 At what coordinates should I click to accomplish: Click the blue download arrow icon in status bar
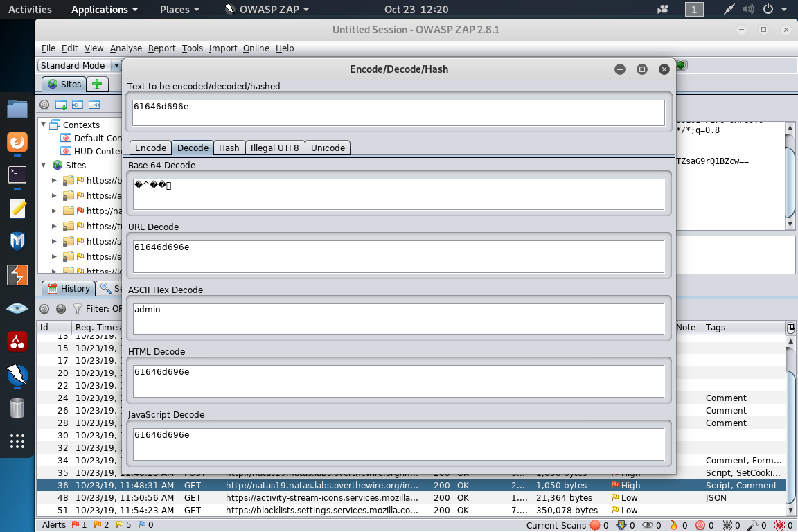[621, 525]
